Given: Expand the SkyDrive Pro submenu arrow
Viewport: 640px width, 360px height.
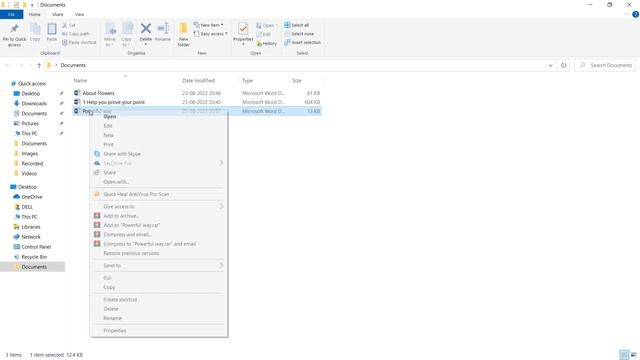Looking at the screenshot, I should click(221, 163).
